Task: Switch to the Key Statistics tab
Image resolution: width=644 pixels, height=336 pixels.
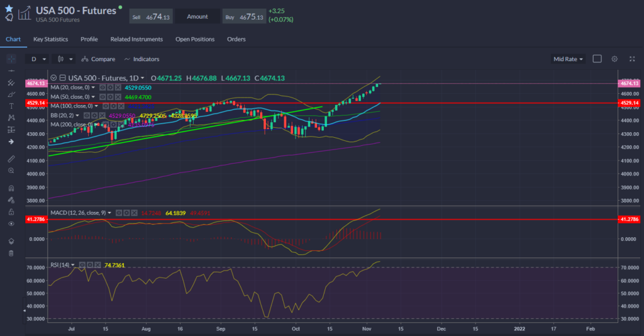Action: pos(51,39)
